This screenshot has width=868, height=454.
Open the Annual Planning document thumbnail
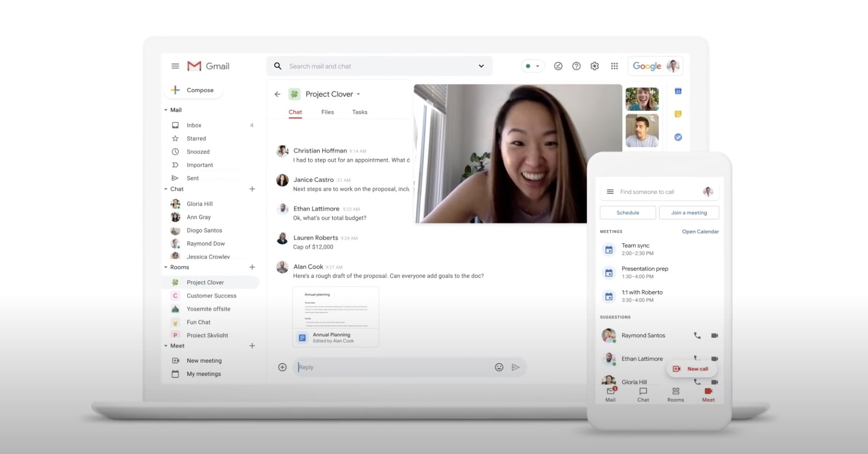pos(335,316)
